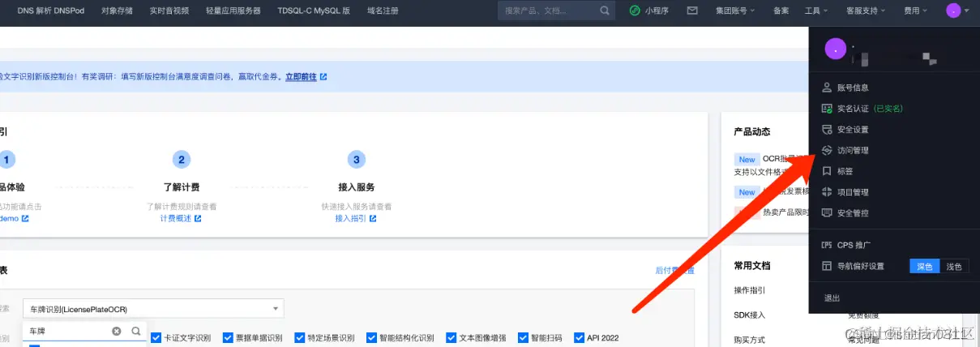Select CPS 推广 in account menu
This screenshot has height=347, width=980.
pos(854,244)
